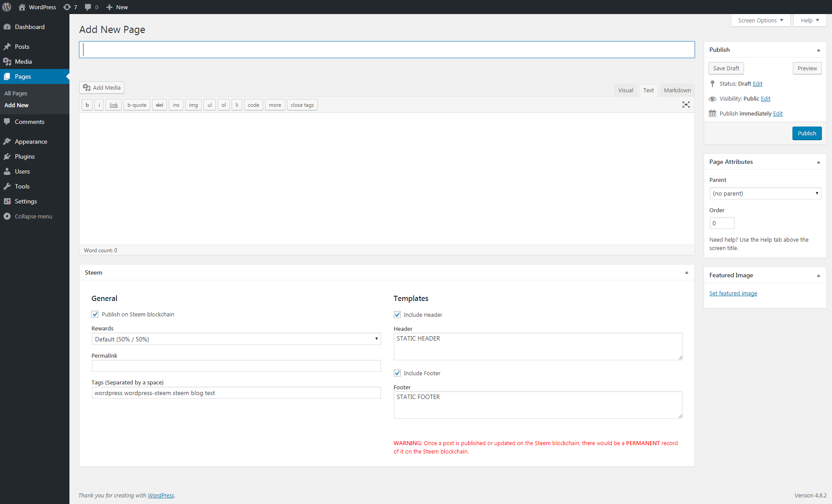The width and height of the screenshot is (832, 504).
Task: Click the code quicktag button
Action: 254,105
